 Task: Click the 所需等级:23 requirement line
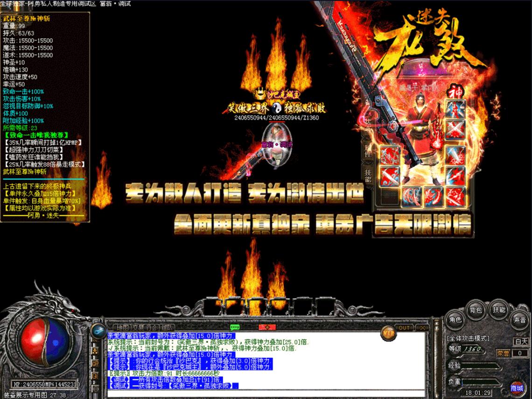pos(20,128)
